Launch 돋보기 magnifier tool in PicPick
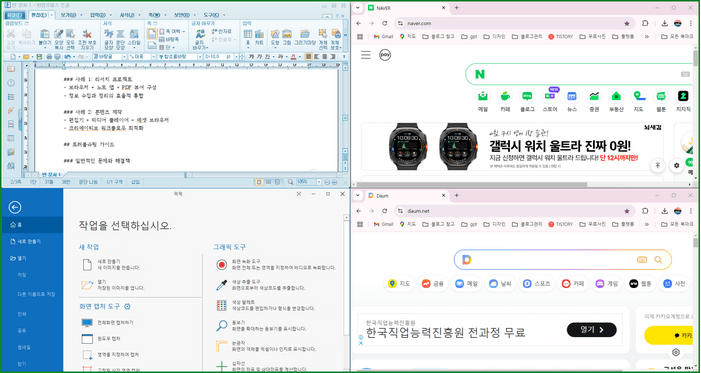Image resolution: width=701 pixels, height=373 pixels. click(222, 326)
